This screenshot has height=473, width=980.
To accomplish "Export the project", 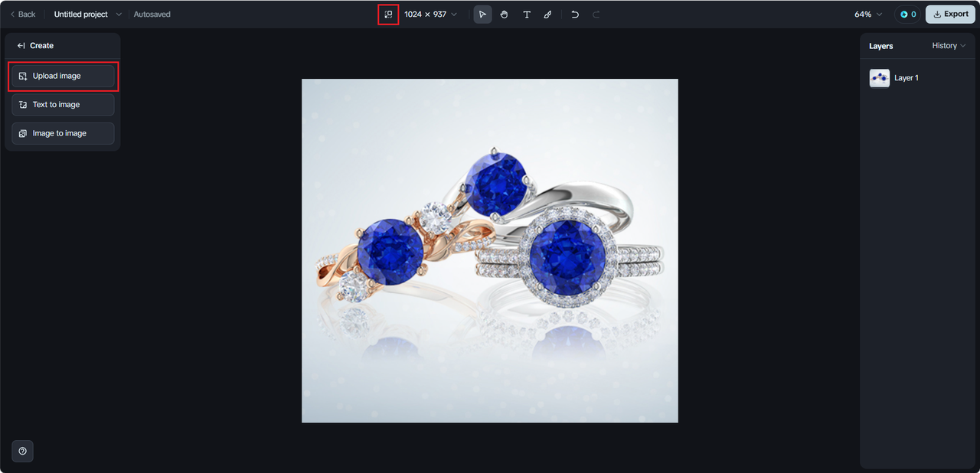I will [x=950, y=15].
